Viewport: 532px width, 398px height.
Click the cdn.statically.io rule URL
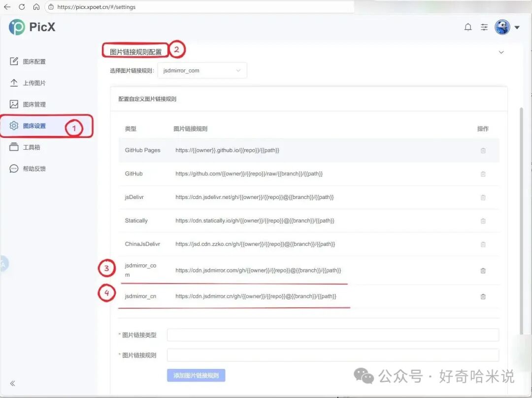[x=255, y=220]
